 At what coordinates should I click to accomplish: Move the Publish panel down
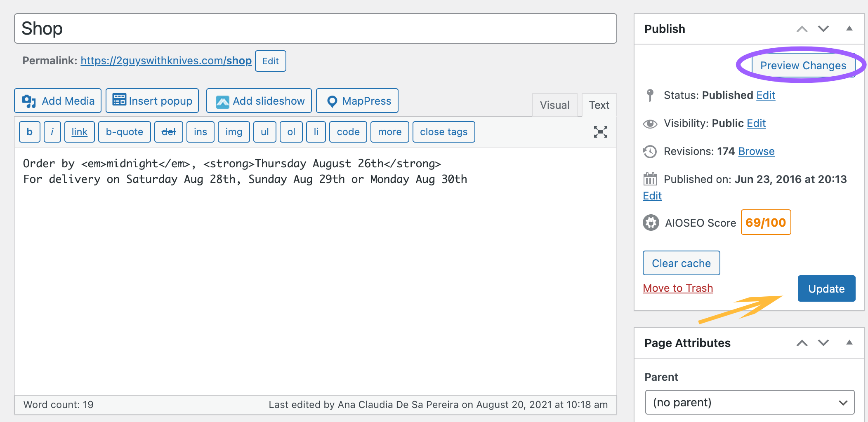coord(823,29)
